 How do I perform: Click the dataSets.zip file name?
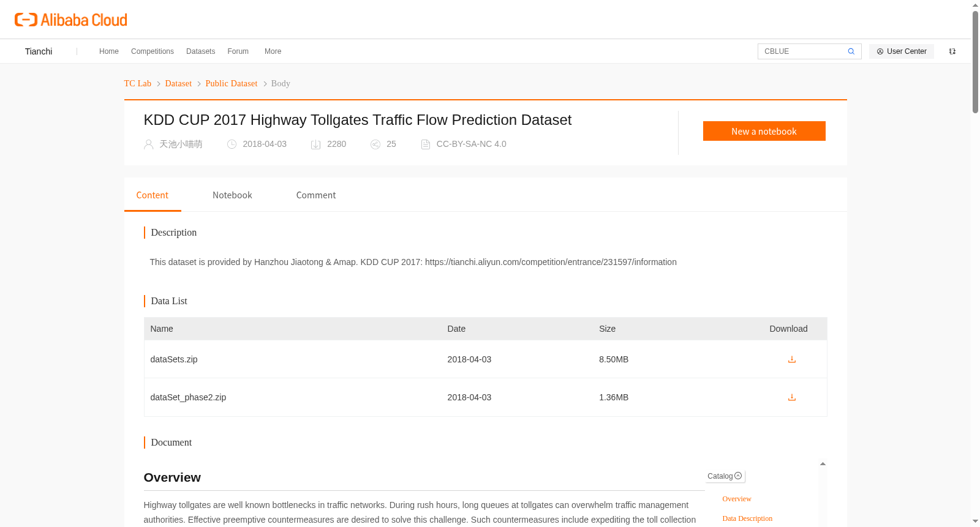174,359
